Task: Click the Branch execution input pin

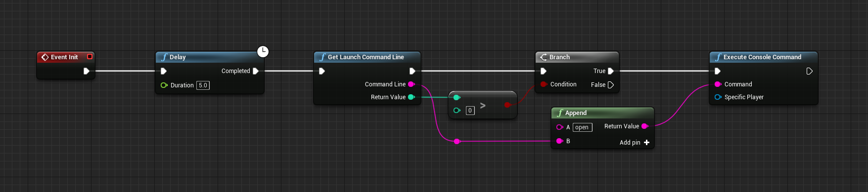Action: point(544,71)
